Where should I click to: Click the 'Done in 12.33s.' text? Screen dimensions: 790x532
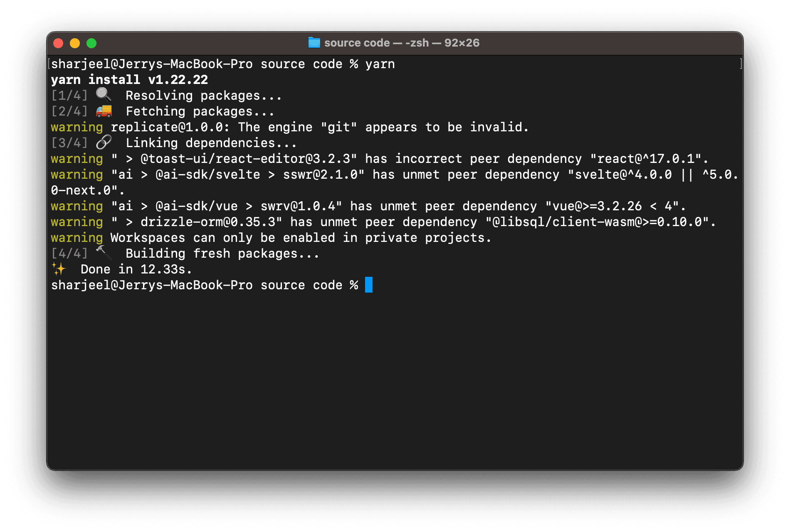click(x=136, y=269)
